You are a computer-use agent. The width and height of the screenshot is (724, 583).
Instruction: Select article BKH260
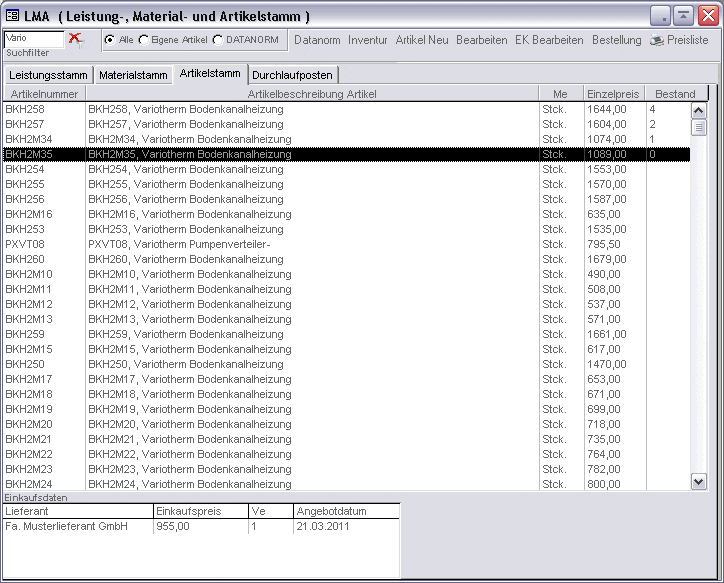point(347,259)
